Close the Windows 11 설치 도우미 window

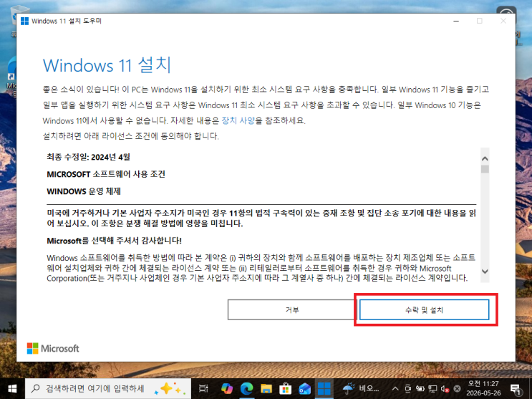coord(503,21)
